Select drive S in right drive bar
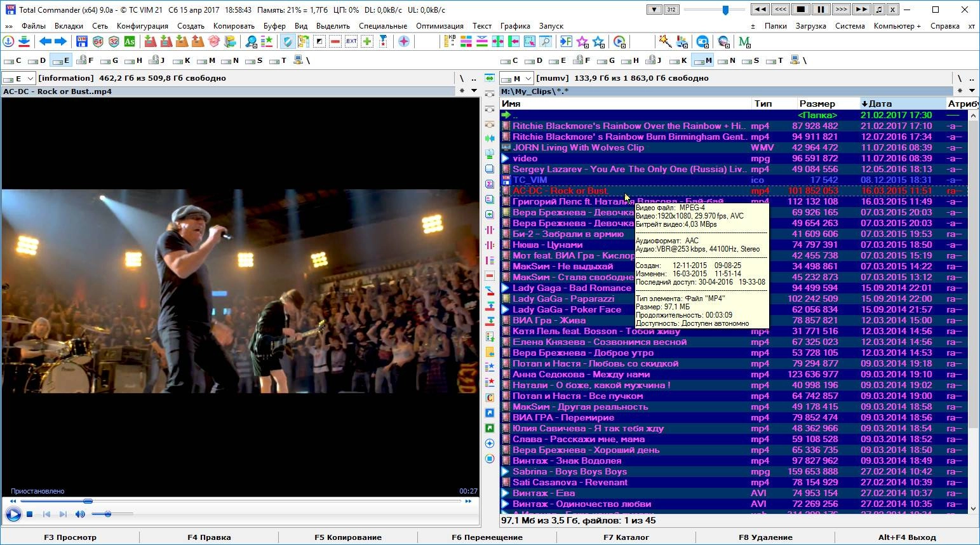The width and height of the screenshot is (980, 545). [751, 61]
